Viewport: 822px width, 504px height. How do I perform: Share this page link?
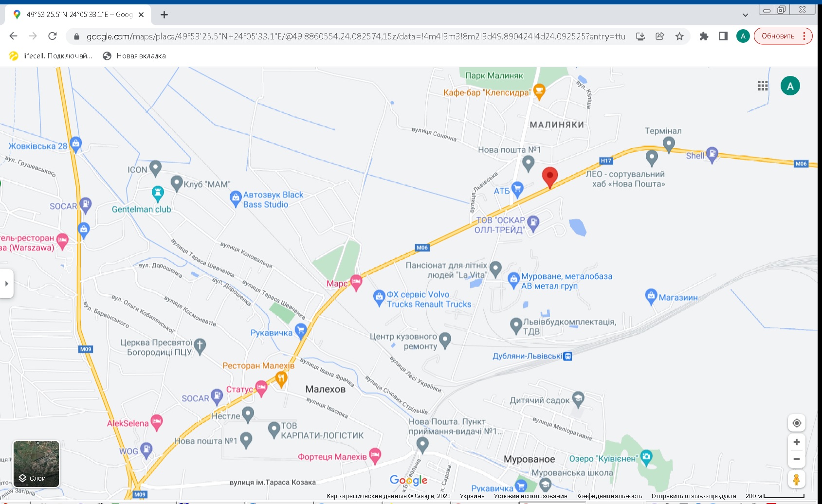coord(660,36)
